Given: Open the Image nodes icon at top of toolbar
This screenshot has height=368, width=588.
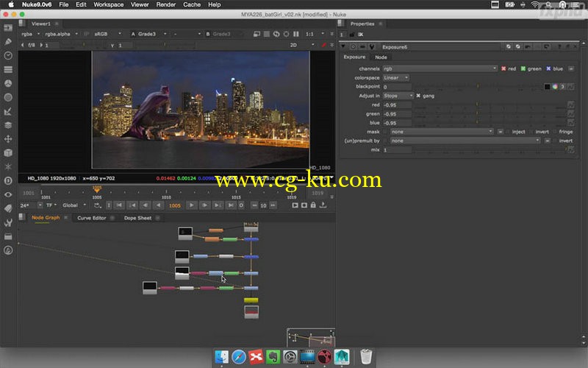Looking at the screenshot, I should (8, 28).
